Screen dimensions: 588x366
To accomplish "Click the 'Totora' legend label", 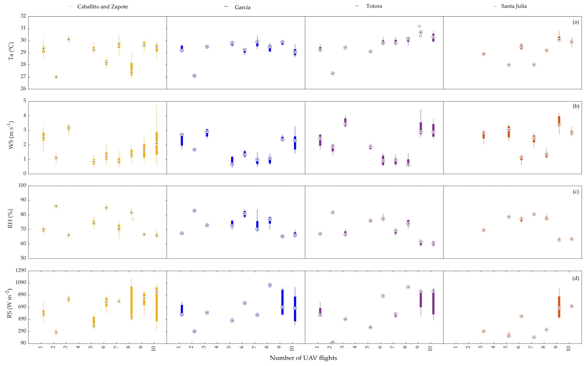I will (x=374, y=6).
